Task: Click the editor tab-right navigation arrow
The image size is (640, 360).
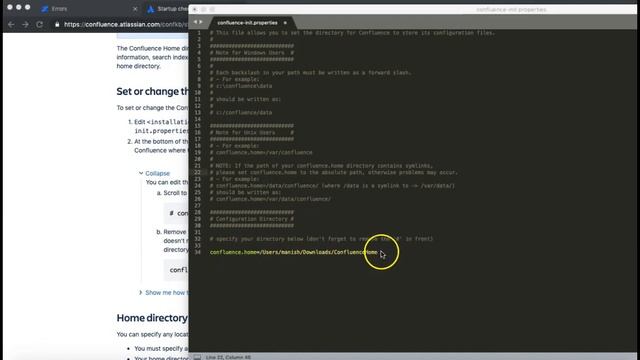Action: tap(200, 22)
